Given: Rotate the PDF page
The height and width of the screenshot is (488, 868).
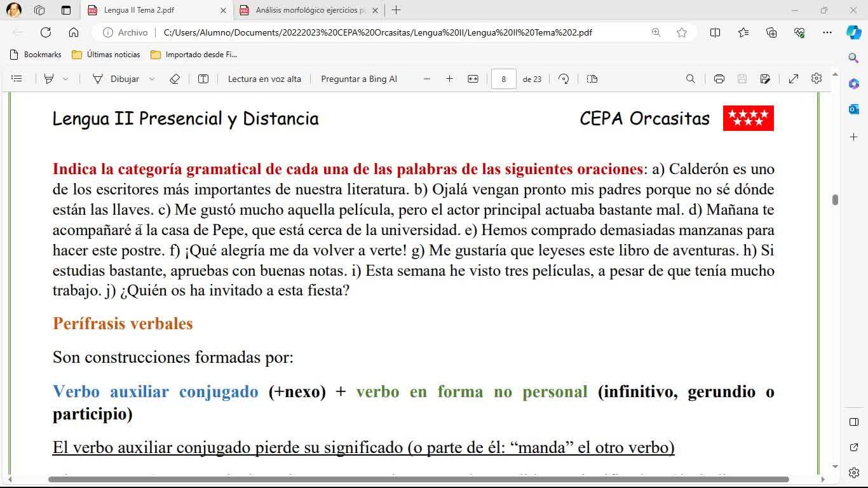Looking at the screenshot, I should 564,79.
